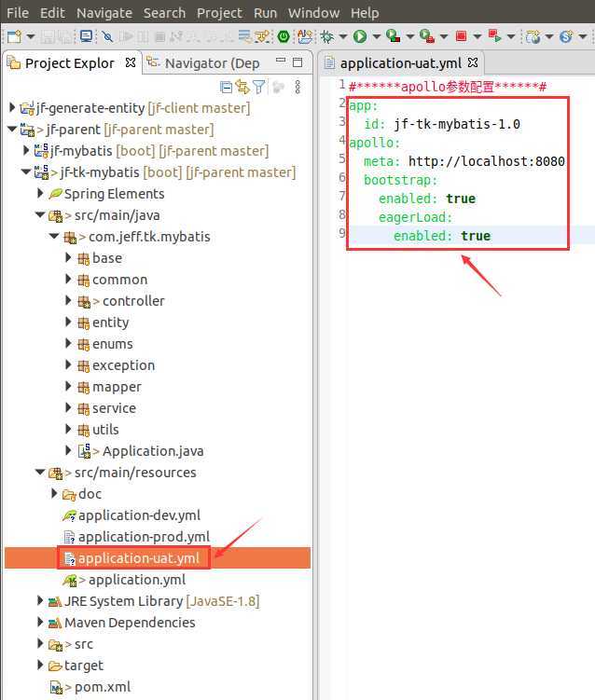Open the Project menu
This screenshot has width=595, height=700.
219,13
